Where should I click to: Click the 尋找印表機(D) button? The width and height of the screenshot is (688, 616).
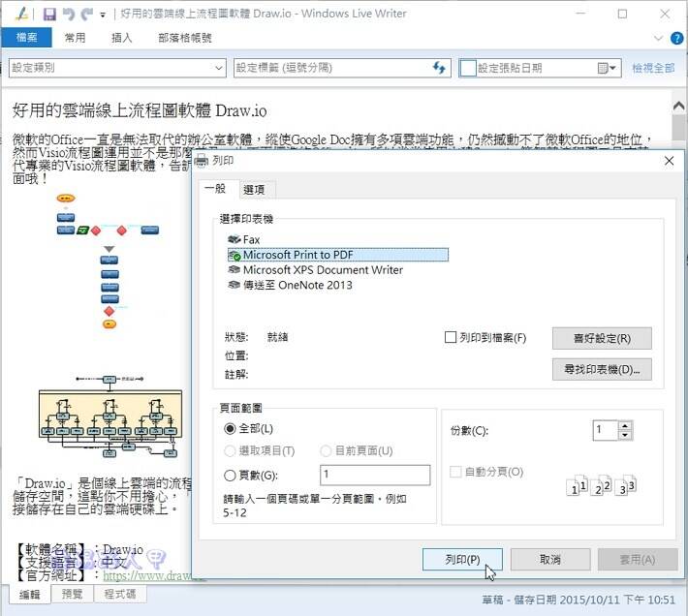(602, 370)
